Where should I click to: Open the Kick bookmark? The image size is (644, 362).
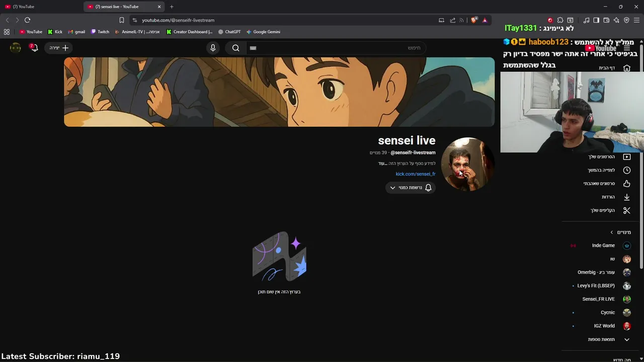pos(55,32)
